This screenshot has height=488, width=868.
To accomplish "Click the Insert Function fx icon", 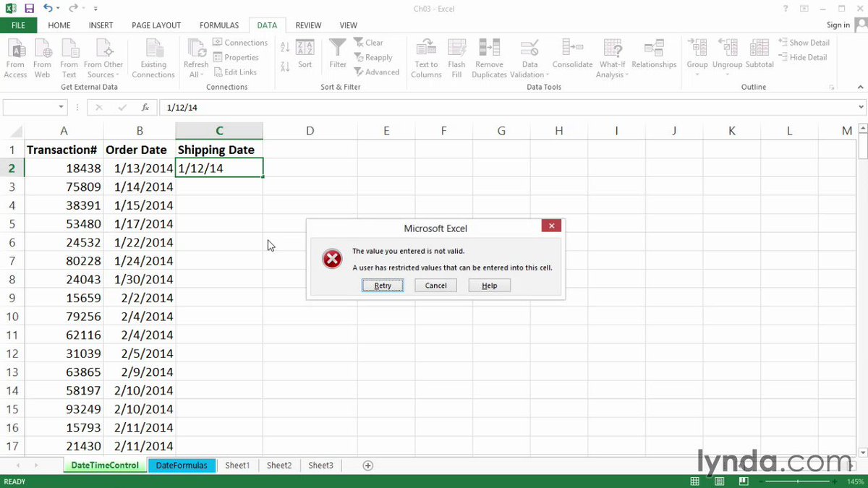I will [x=145, y=107].
